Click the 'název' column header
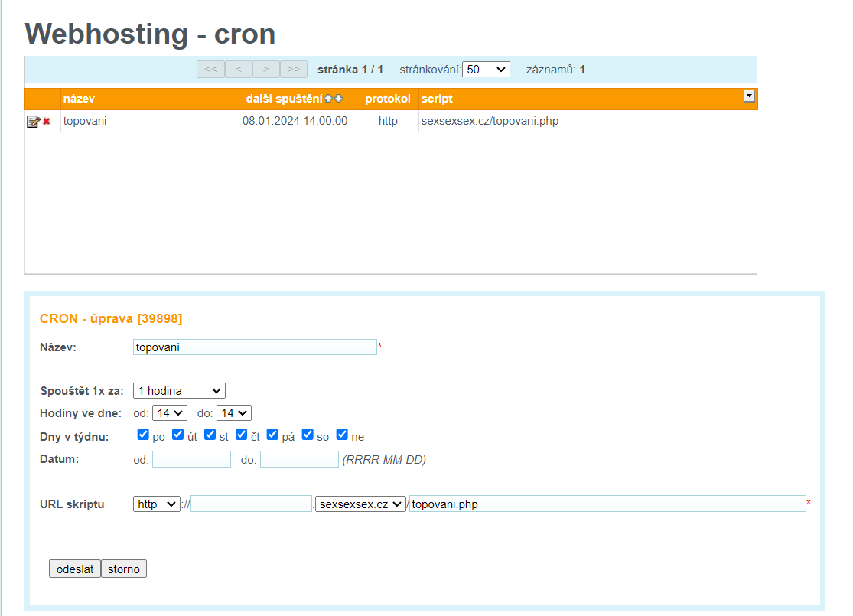 click(x=79, y=99)
